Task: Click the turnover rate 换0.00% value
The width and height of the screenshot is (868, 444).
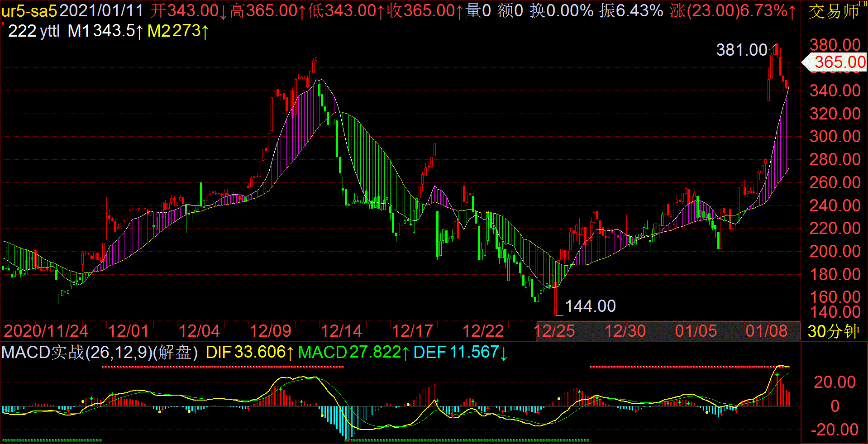Action: tap(562, 11)
